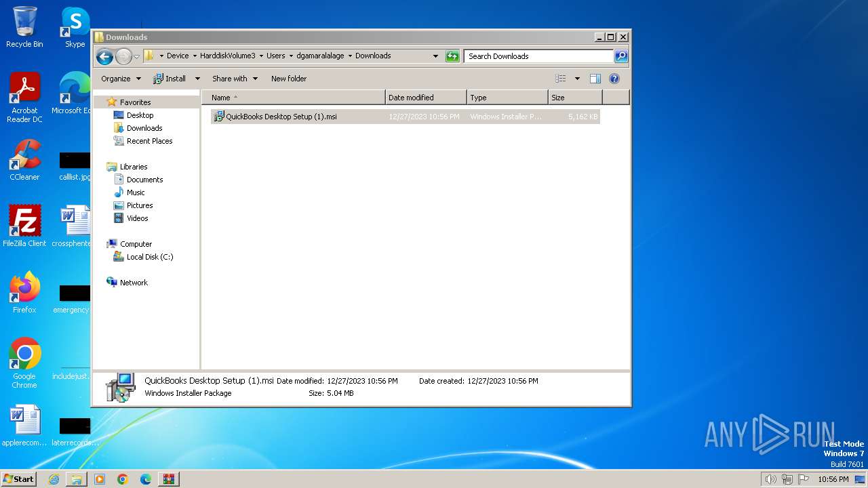This screenshot has width=868, height=488.
Task: Click the Back navigation arrow in Explorer
Action: (104, 56)
